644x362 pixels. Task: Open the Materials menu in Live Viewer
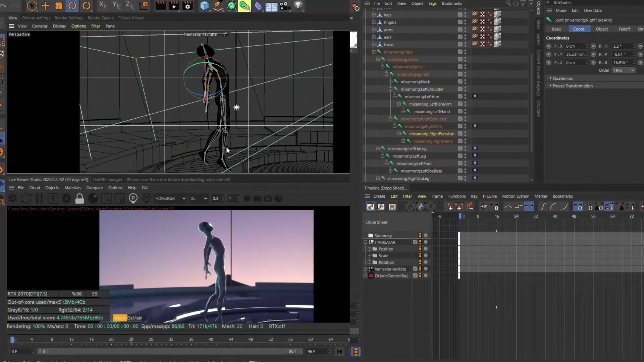click(x=72, y=188)
